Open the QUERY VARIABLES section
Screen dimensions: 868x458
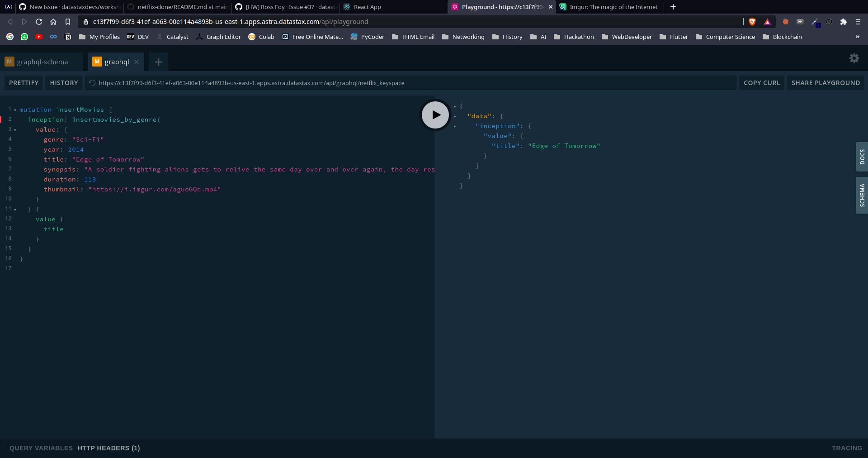point(41,448)
